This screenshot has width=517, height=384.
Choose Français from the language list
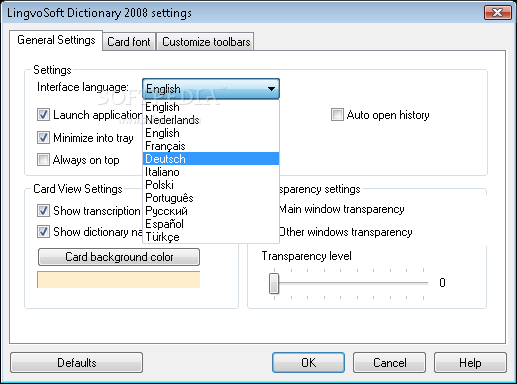[211, 146]
